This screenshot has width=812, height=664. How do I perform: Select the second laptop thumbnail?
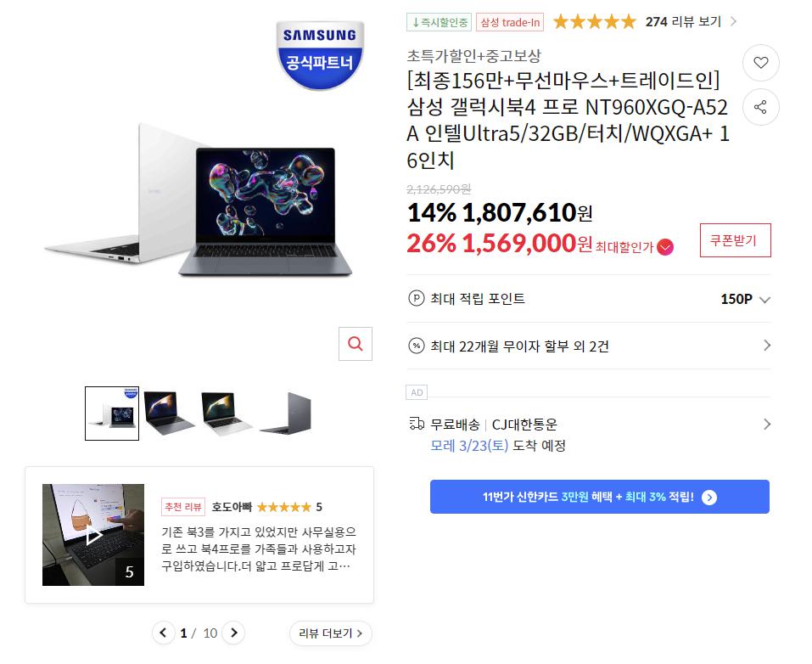coord(169,414)
